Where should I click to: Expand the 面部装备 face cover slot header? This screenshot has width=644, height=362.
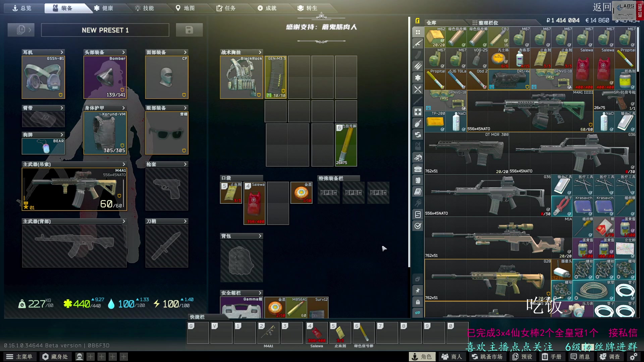tap(167, 52)
